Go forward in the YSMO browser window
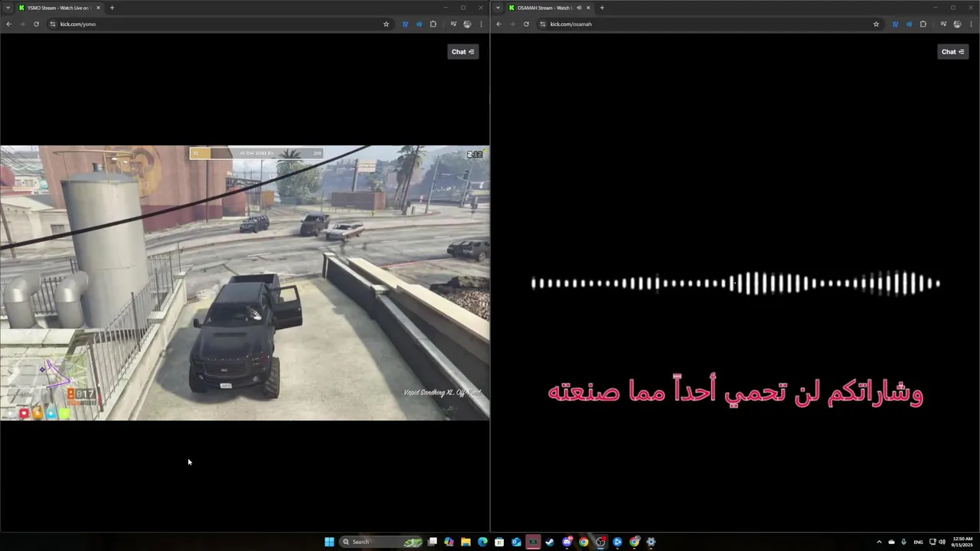Viewport: 980px width, 551px height. coord(22,24)
